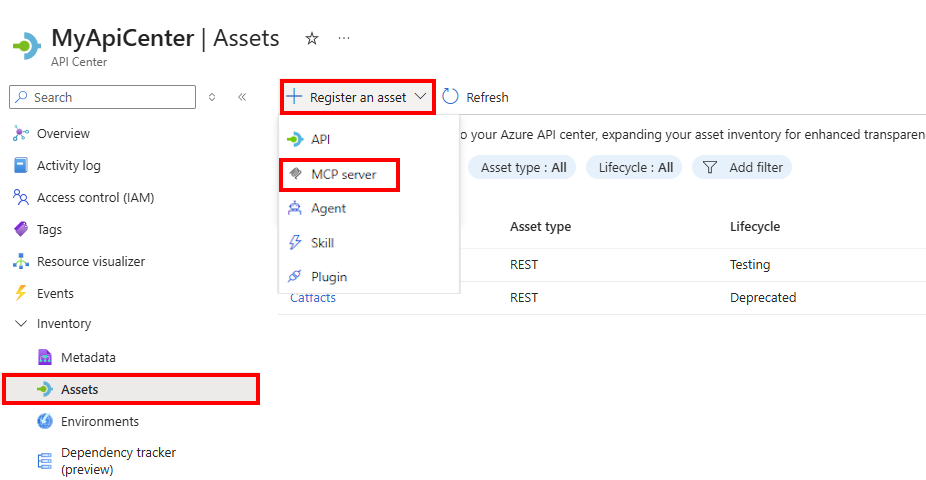Click the Resource visualizer icon

coord(21,261)
